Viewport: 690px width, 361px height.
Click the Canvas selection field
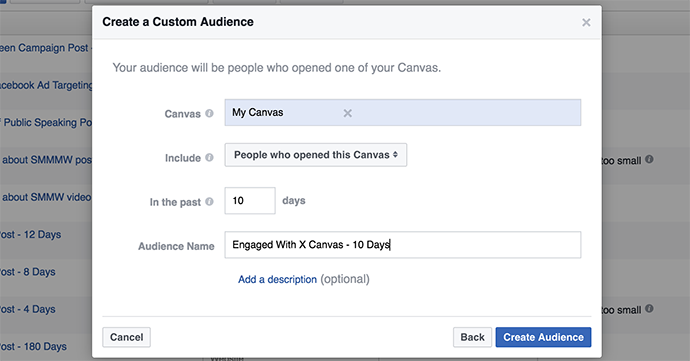403,113
